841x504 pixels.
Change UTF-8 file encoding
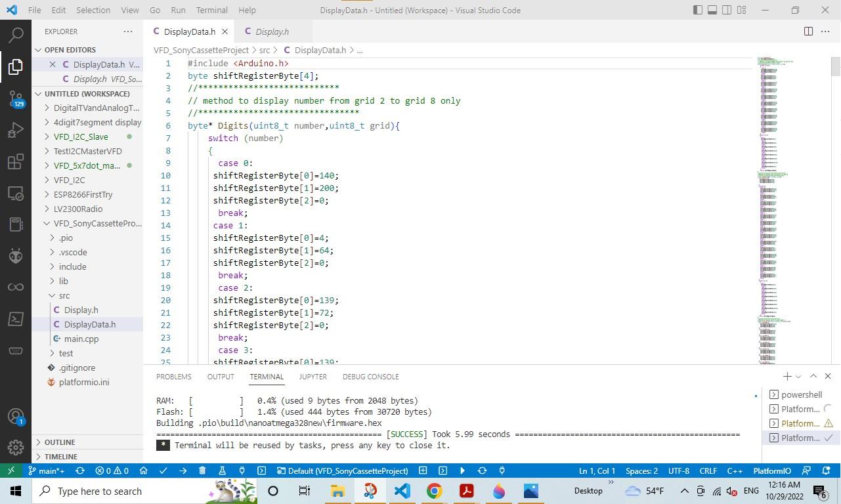click(679, 471)
